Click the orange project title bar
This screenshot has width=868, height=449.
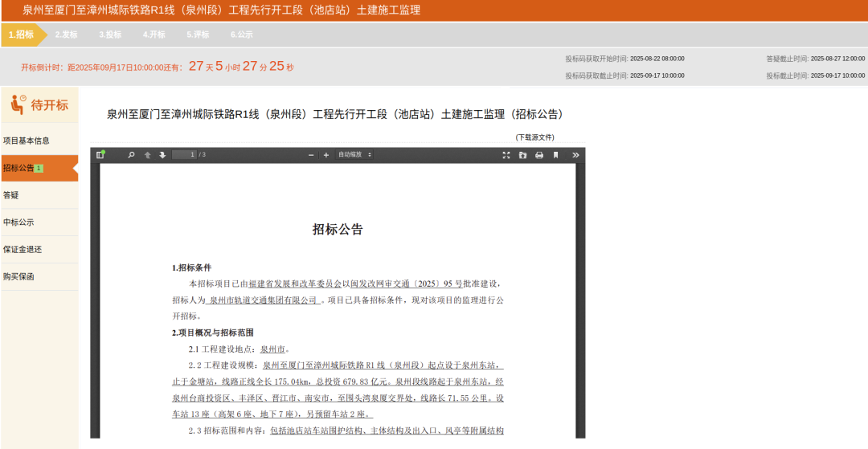pyautogui.click(x=434, y=10)
